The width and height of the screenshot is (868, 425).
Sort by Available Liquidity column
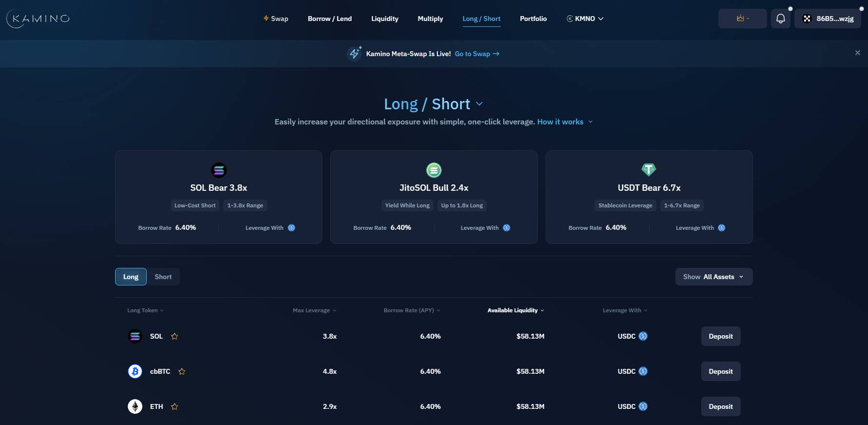[516, 310]
